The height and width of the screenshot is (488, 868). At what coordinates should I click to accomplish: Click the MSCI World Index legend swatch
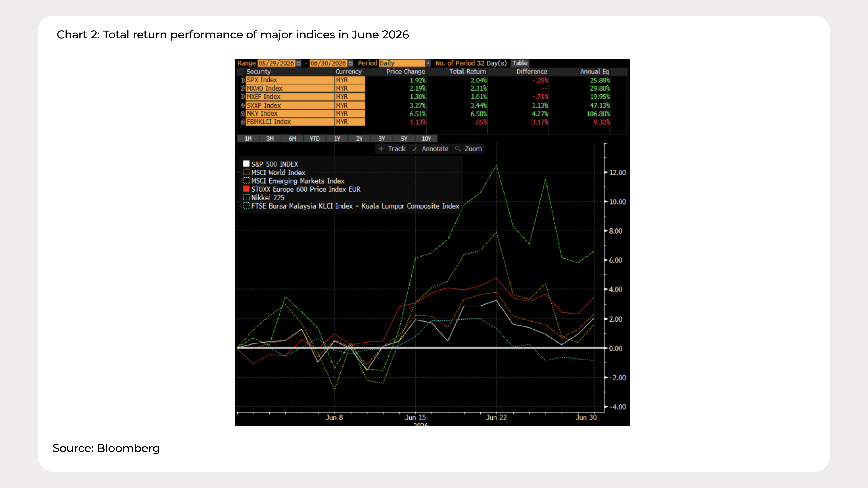246,172
